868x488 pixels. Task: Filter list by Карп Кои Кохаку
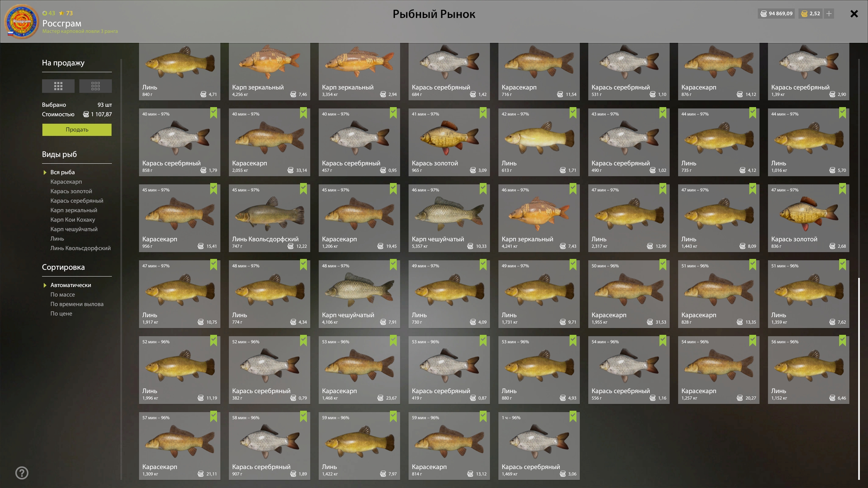[73, 220]
